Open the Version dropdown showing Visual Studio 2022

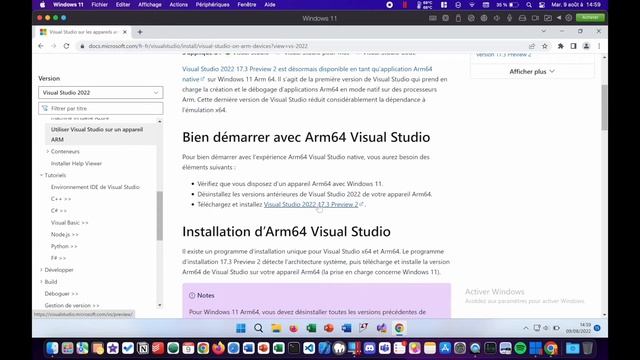101,93
